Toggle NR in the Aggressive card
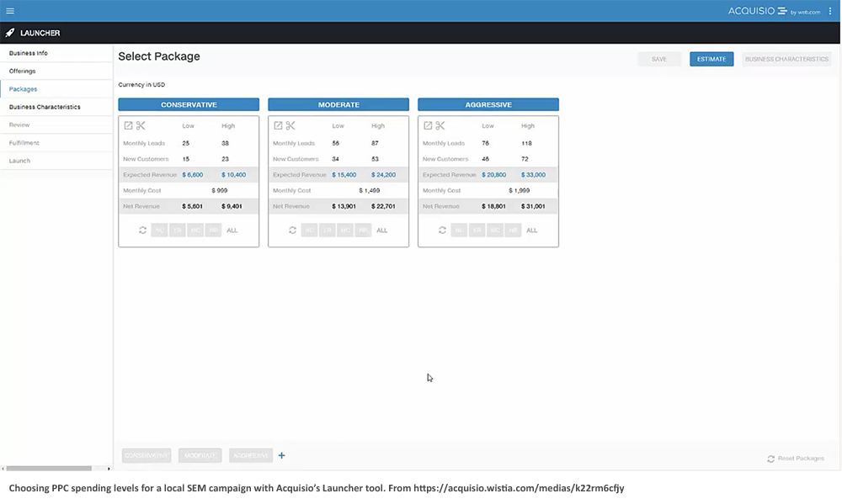The height and width of the screenshot is (504, 842). [x=513, y=231]
